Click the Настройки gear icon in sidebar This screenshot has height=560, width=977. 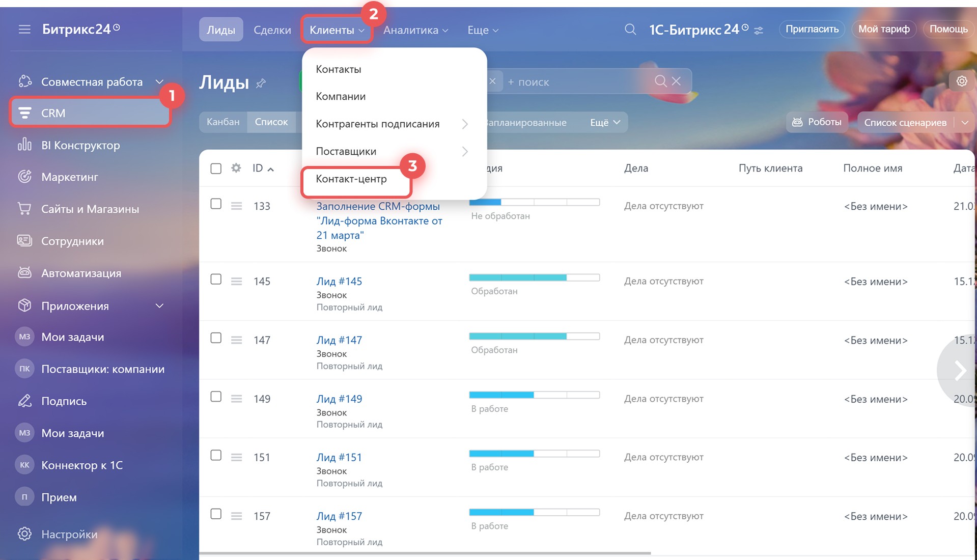tap(24, 534)
